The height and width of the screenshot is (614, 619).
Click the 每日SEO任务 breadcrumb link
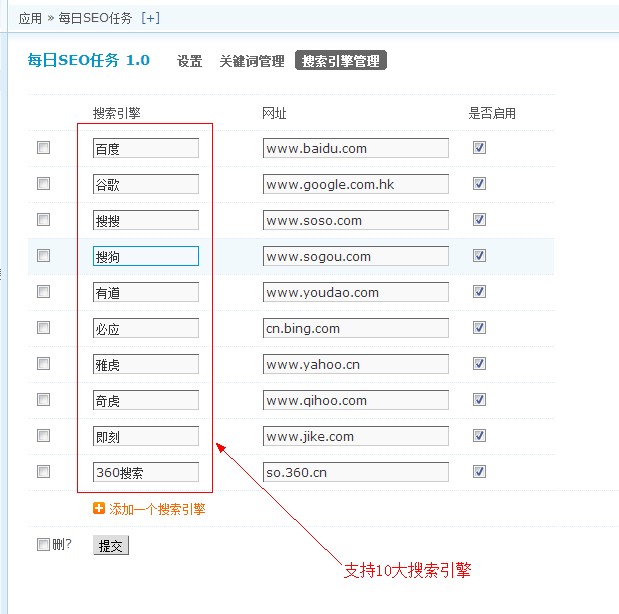[x=95, y=18]
